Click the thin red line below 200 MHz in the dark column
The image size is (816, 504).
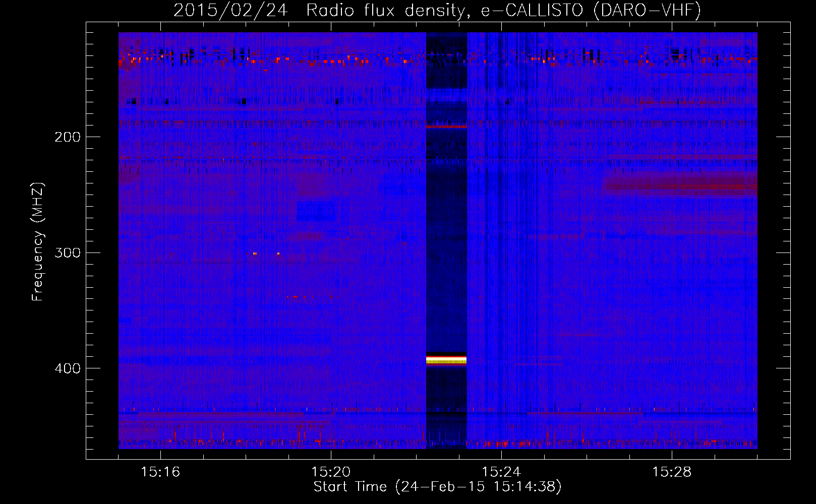446,127
